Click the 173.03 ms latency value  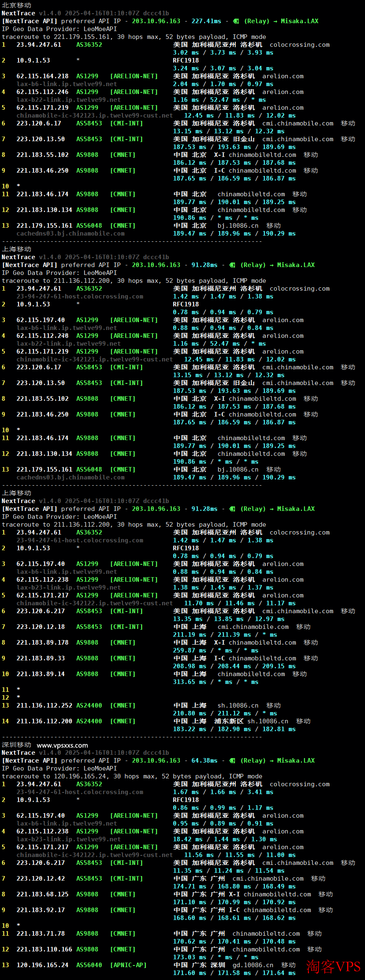[x=190, y=957]
